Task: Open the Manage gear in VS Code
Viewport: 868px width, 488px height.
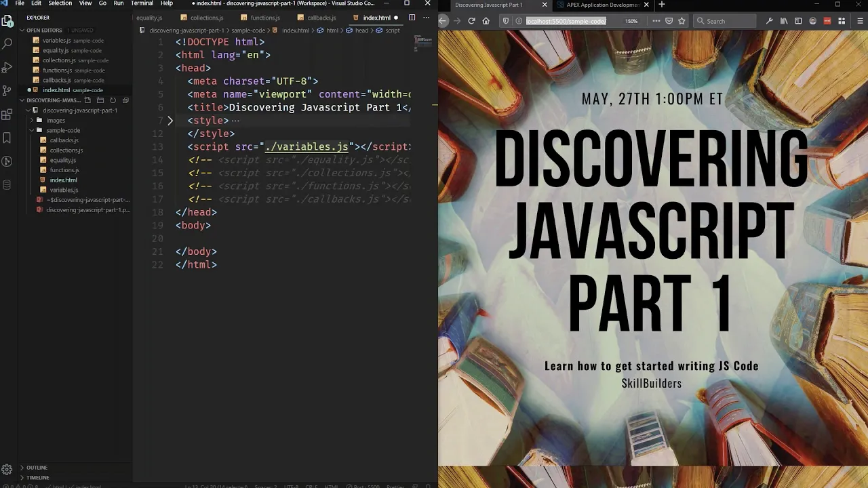Action: 7,469
